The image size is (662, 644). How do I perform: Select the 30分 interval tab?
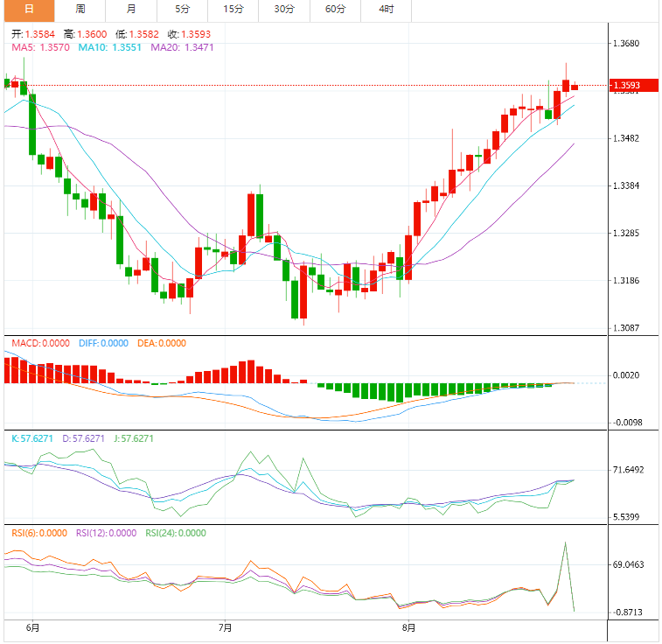pos(284,10)
